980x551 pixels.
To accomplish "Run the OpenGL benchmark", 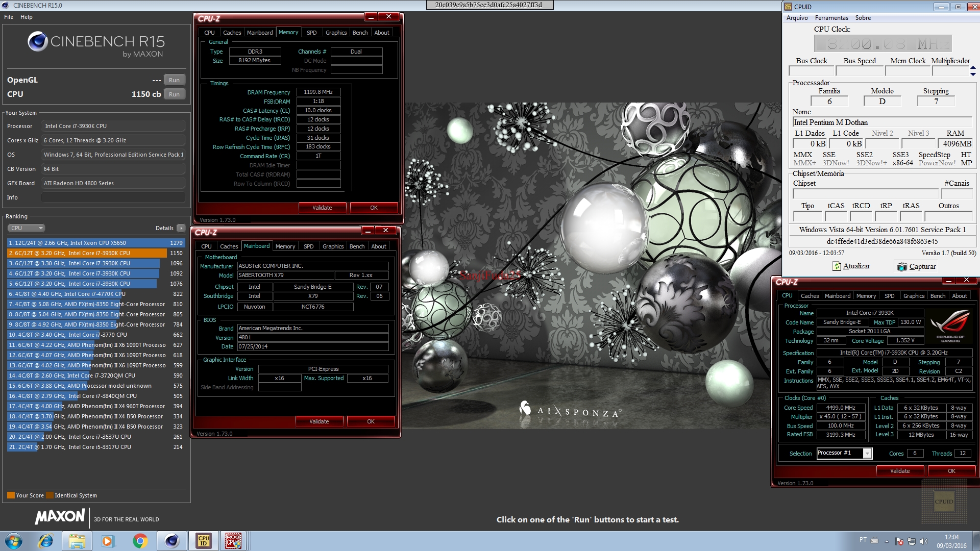I will 174,80.
